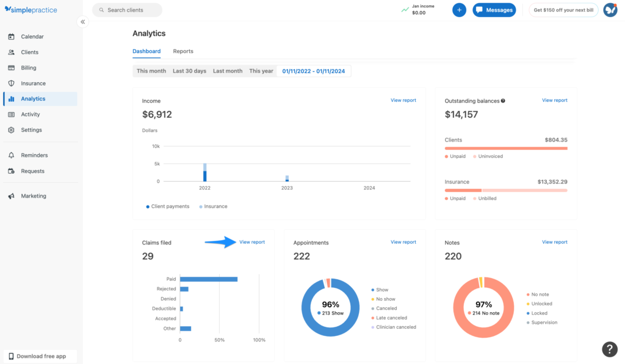Open the custom date range picker
The height and width of the screenshot is (364, 625).
click(x=313, y=71)
